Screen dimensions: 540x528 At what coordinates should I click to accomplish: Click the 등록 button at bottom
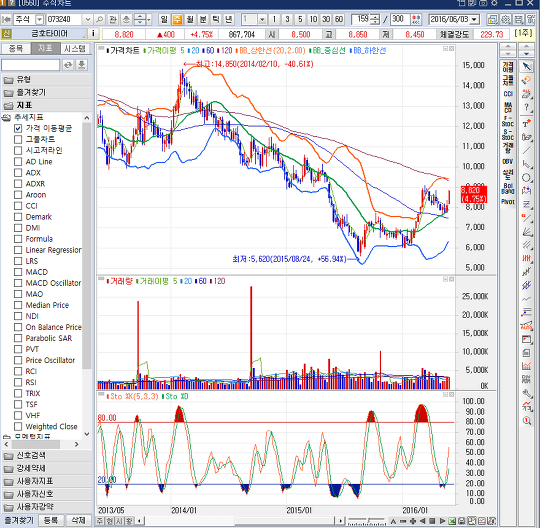tap(51, 520)
